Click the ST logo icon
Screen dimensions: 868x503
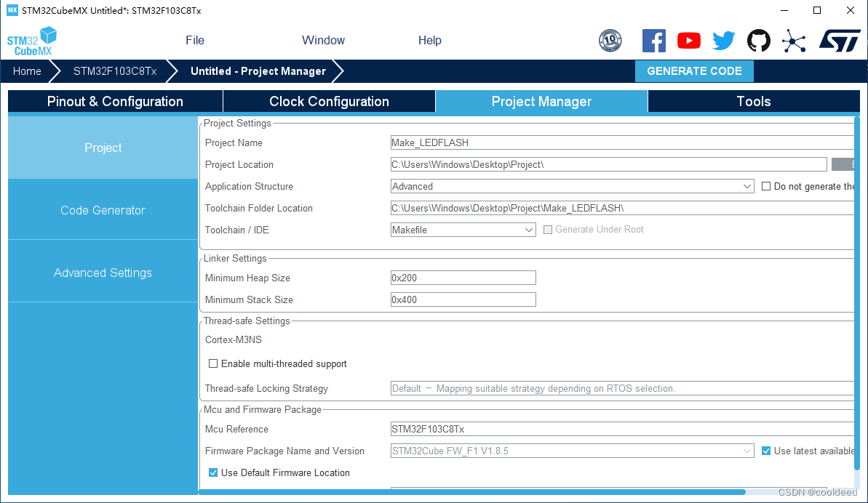(x=840, y=41)
